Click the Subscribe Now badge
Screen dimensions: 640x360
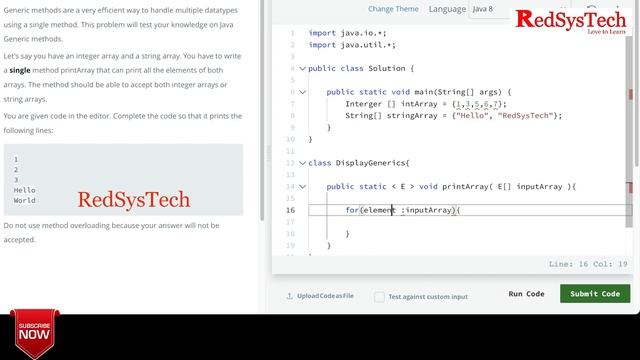[35, 333]
